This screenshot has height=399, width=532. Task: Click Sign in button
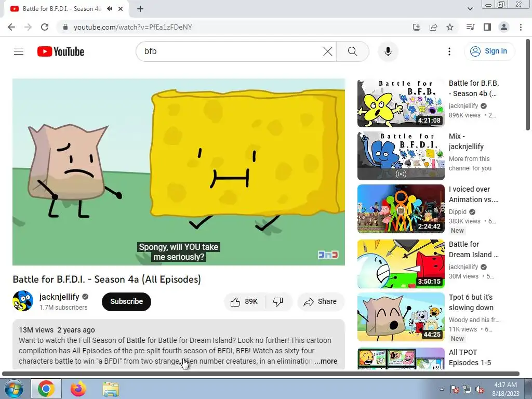click(x=489, y=51)
